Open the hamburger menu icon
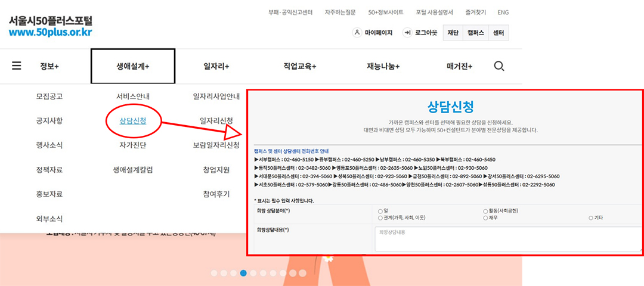This screenshot has width=644, height=286. coord(17,66)
